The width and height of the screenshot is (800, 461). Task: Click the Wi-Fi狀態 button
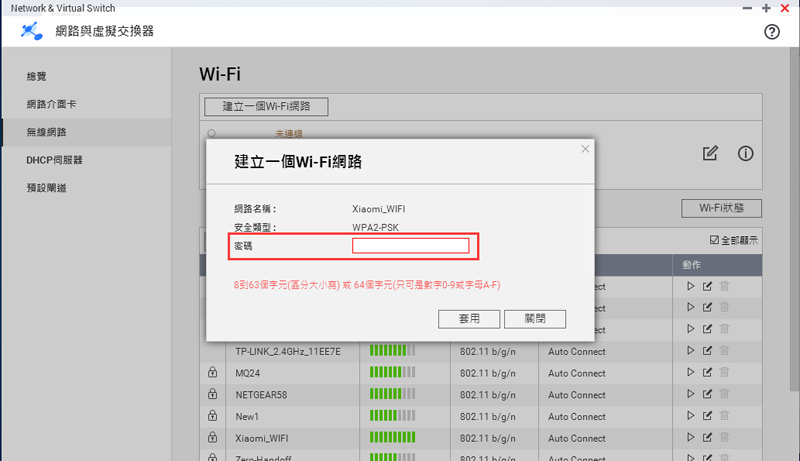coord(721,209)
